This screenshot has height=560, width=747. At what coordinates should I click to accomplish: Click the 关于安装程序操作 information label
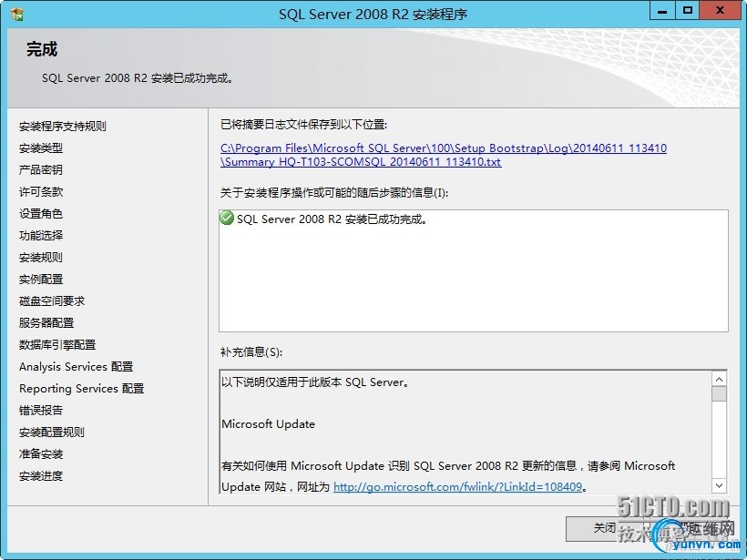[334, 193]
